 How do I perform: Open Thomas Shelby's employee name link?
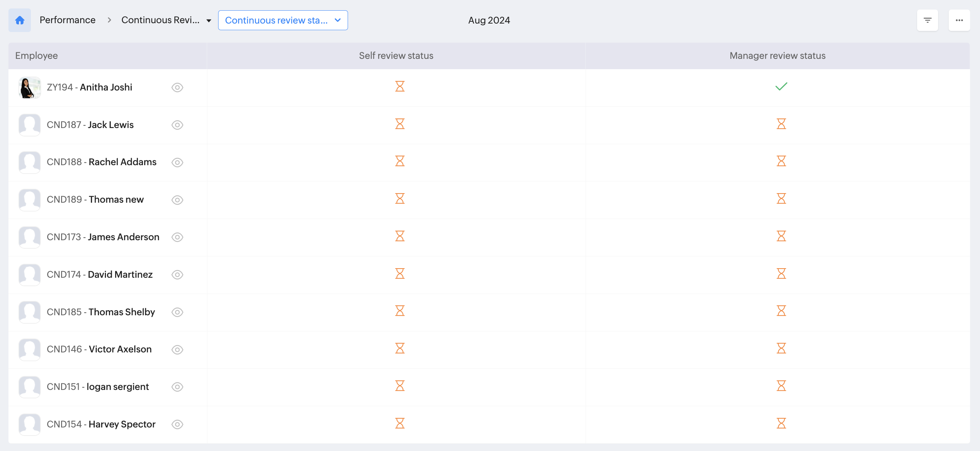pyautogui.click(x=121, y=312)
